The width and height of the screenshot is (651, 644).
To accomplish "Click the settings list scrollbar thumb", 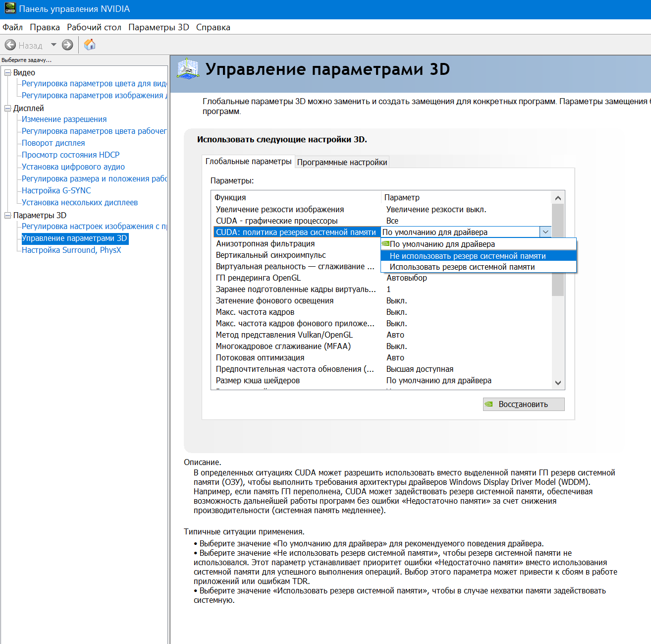I will pos(558,250).
